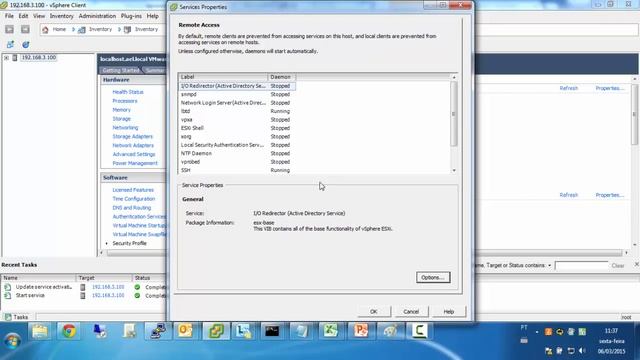Open the Administration menu

point(97,16)
